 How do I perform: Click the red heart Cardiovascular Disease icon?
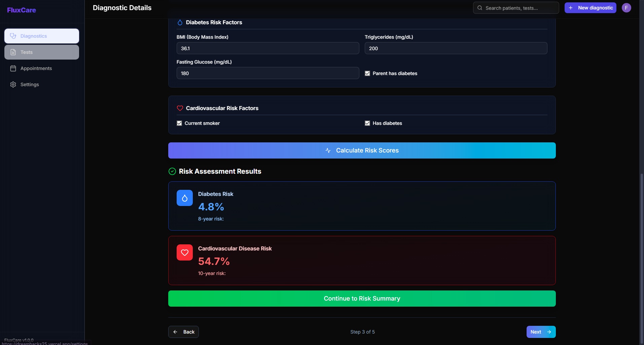point(185,252)
